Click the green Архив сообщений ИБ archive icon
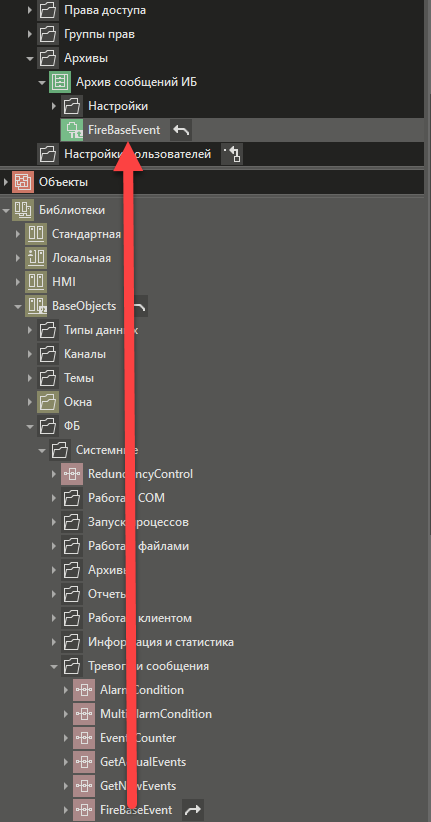The width and height of the screenshot is (431, 822). pyautogui.click(x=59, y=82)
